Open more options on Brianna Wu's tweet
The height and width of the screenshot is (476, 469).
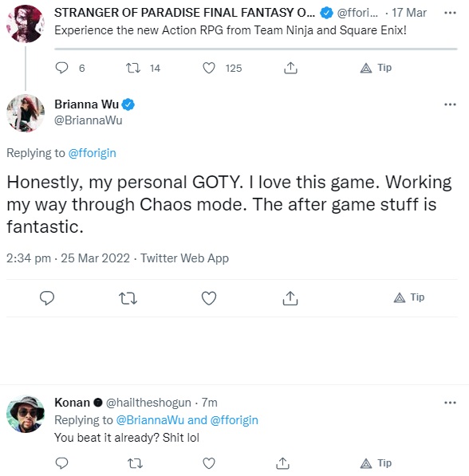(x=450, y=104)
